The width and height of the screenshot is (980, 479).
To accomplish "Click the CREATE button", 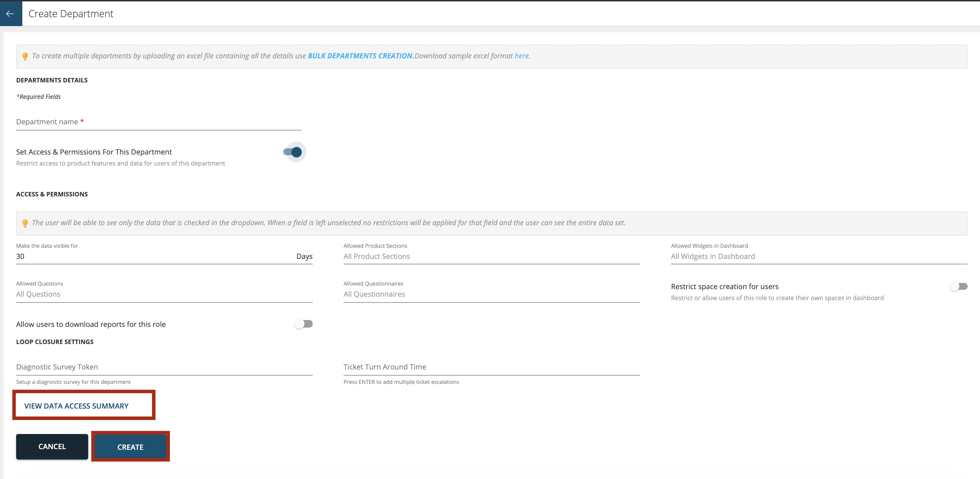I will [130, 447].
